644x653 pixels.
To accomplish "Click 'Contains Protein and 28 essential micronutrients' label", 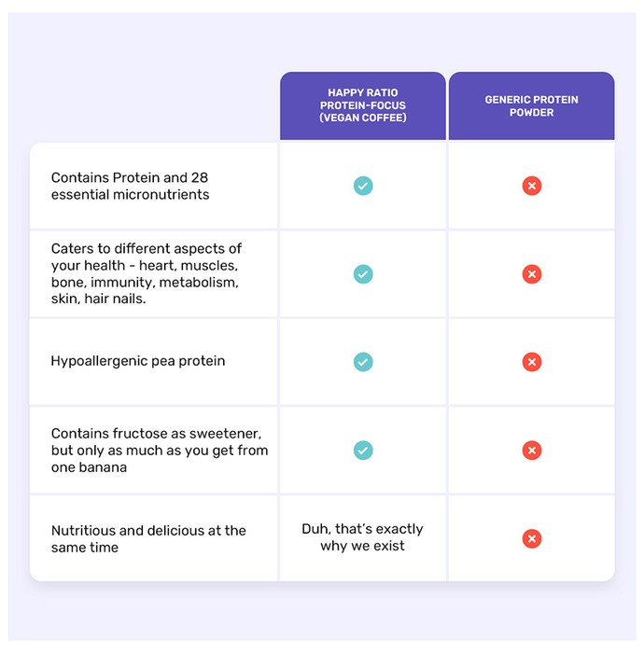I will pos(130,187).
